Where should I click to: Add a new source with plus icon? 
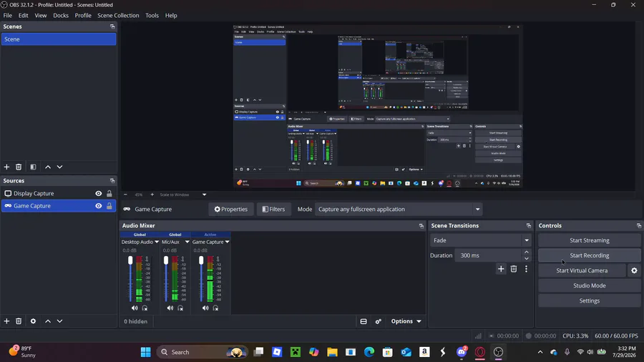pyautogui.click(x=6, y=321)
